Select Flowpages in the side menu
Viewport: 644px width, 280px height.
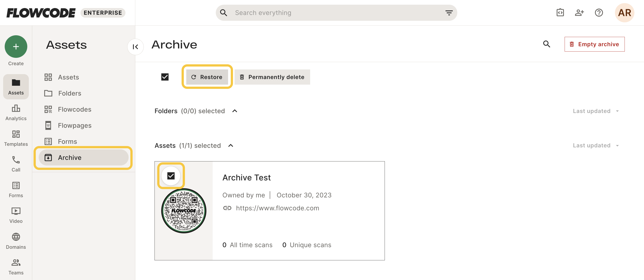pos(83,125)
